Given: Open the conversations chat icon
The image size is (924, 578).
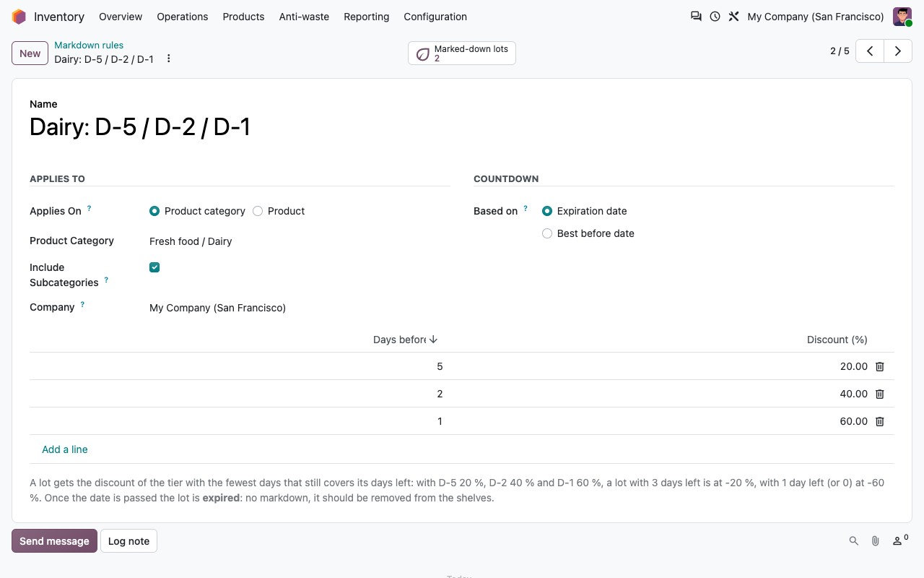Looking at the screenshot, I should [x=696, y=17].
